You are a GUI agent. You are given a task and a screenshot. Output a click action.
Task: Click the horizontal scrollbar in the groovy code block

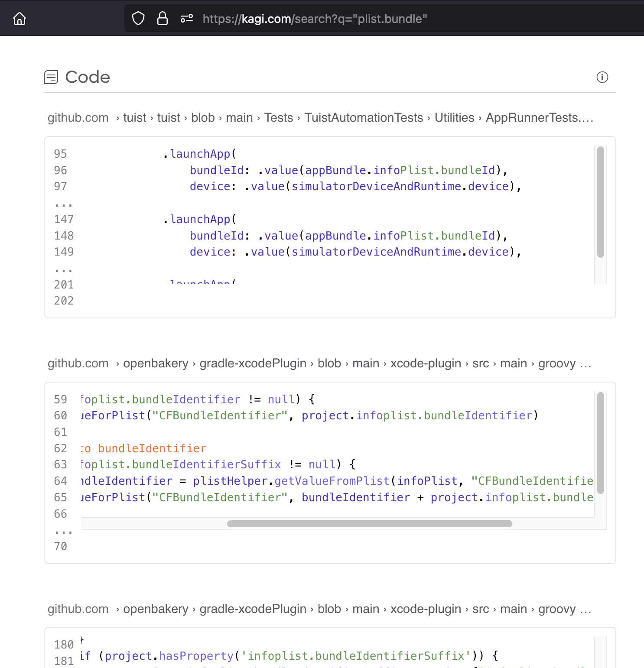click(369, 524)
